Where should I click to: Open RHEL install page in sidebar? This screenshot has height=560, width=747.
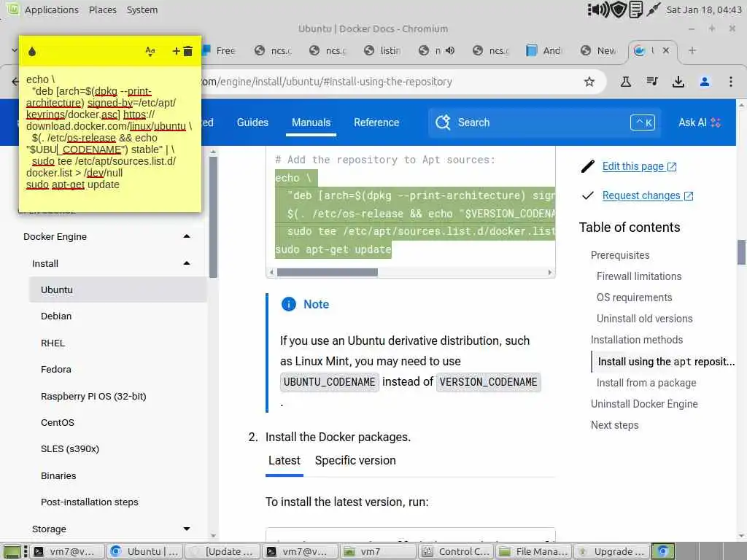coord(53,343)
